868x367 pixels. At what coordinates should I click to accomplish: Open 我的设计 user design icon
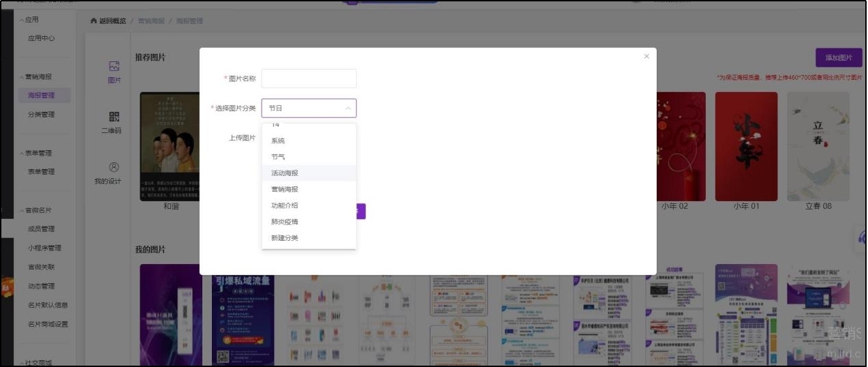point(114,167)
